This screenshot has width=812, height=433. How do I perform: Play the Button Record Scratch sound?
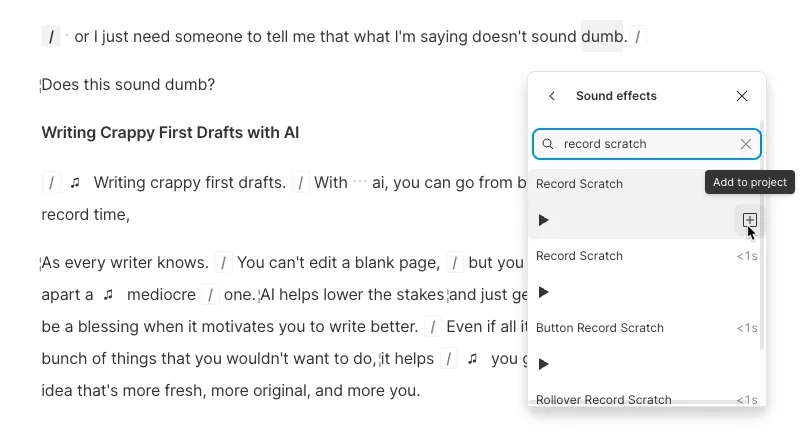543,364
